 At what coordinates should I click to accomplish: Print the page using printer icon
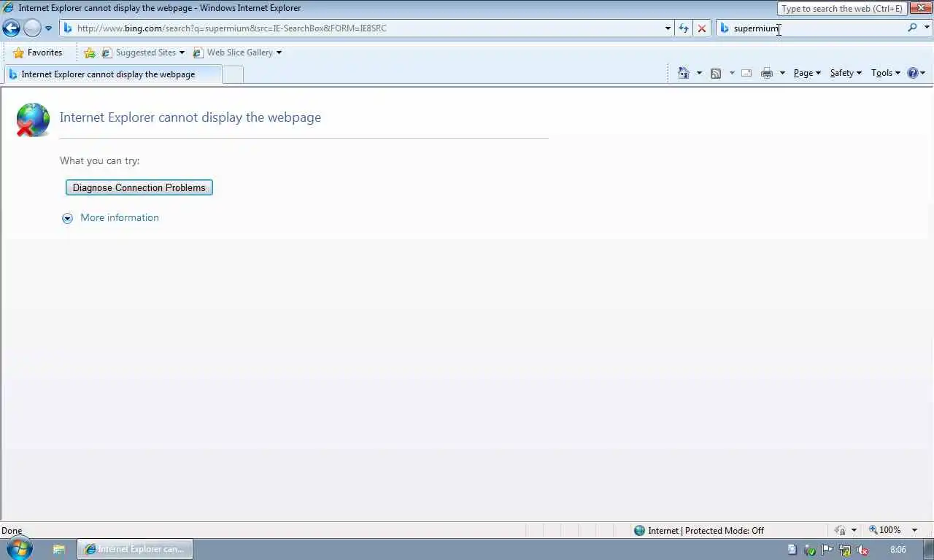click(767, 73)
